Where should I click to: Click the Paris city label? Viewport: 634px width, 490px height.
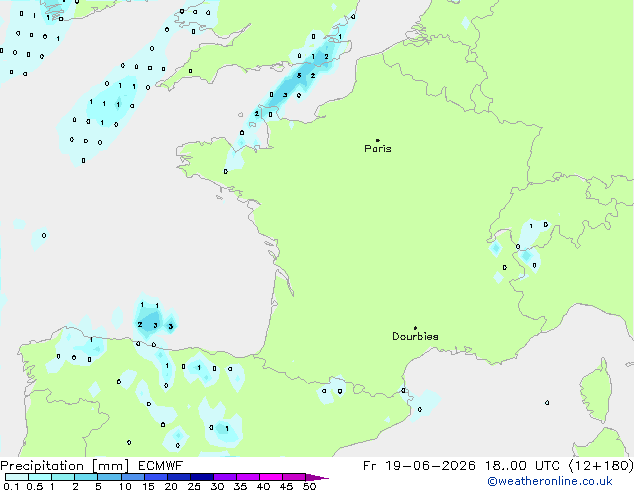[x=378, y=149]
